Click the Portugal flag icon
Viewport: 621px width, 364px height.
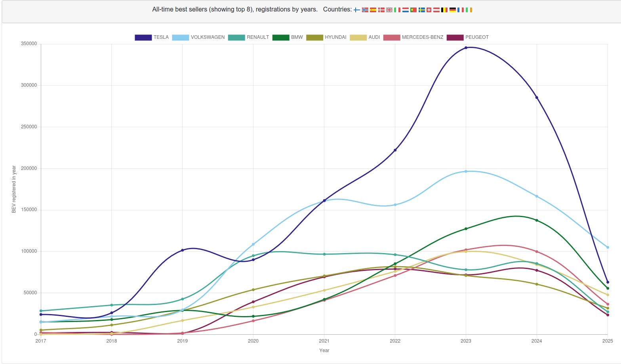click(413, 10)
